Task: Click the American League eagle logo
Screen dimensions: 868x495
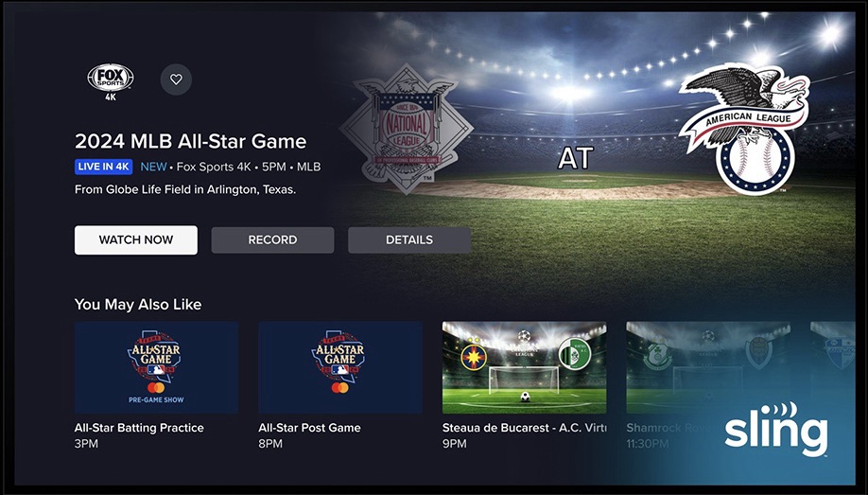Action: pyautogui.click(x=746, y=129)
